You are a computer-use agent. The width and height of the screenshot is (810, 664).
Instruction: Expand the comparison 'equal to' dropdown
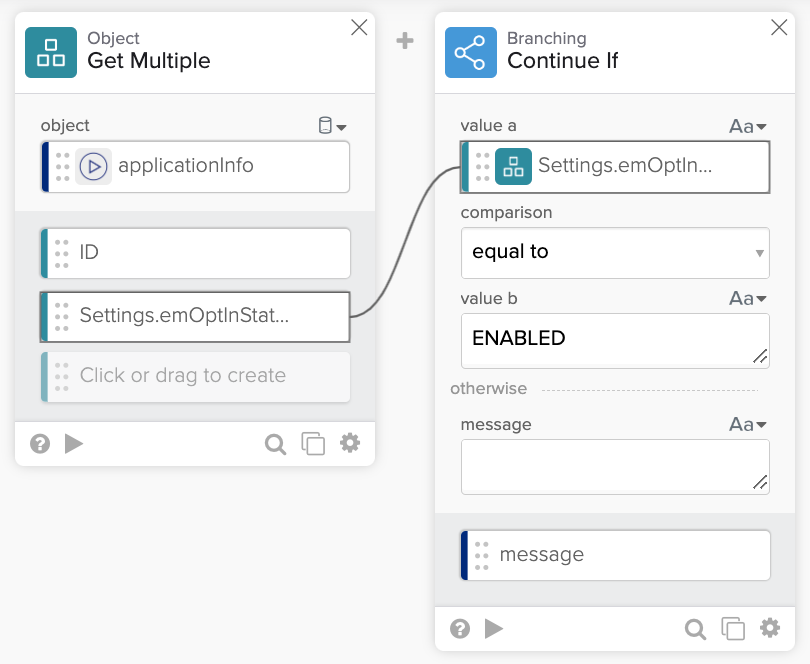(614, 252)
